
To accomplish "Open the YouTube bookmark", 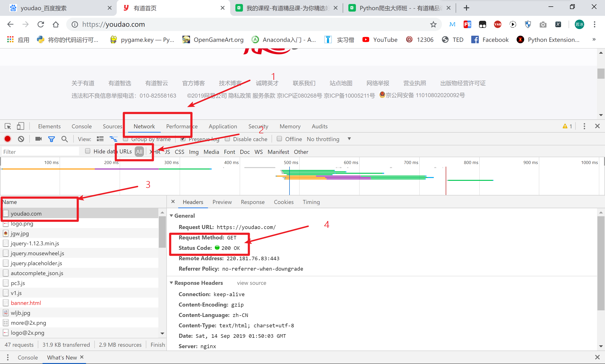I will click(x=380, y=39).
